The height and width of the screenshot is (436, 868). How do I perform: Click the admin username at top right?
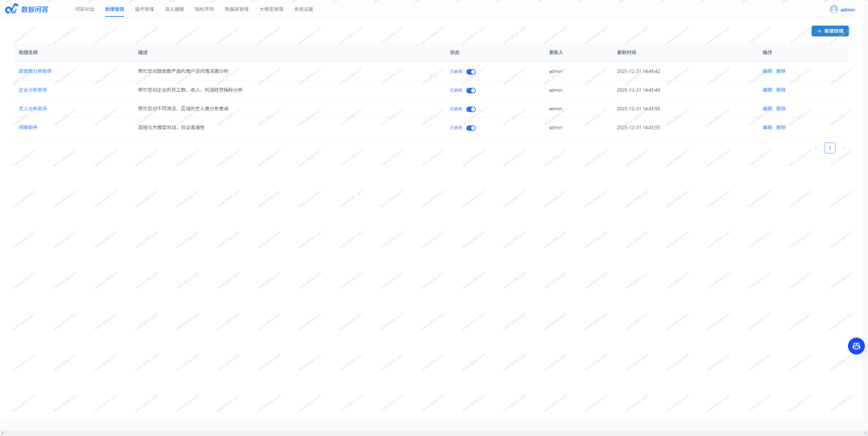(x=848, y=10)
